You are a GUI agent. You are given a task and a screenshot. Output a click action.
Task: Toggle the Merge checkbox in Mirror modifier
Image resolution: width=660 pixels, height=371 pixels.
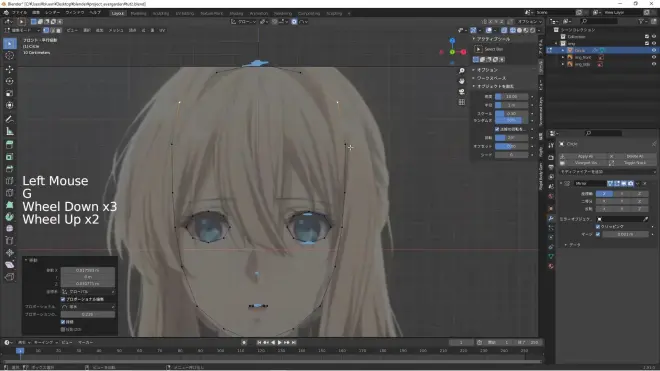click(598, 234)
